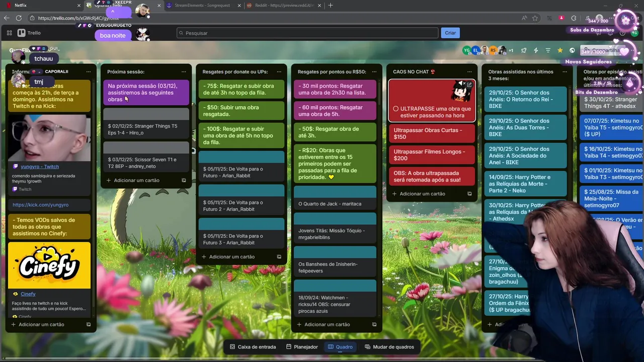Open the list menu for Obras assistidas nos últimos 3 meses
Viewport: 644px width, 362px height.
tap(565, 72)
